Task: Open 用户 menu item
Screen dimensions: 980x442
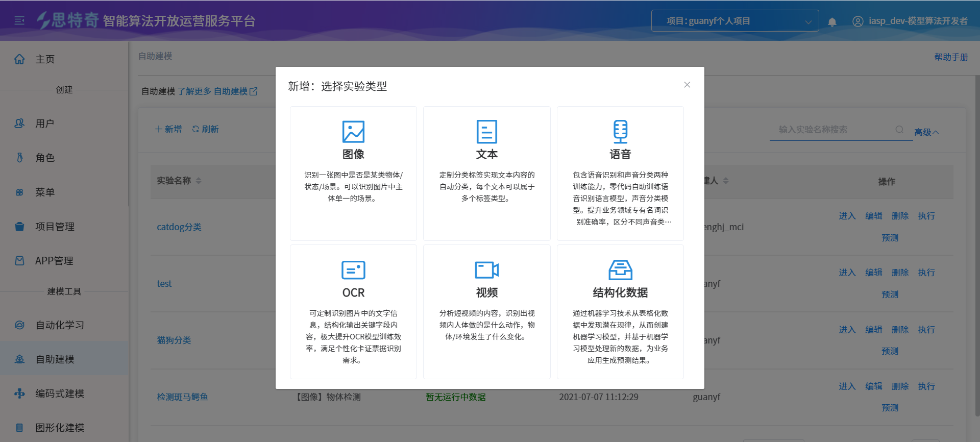Action: pos(64,124)
